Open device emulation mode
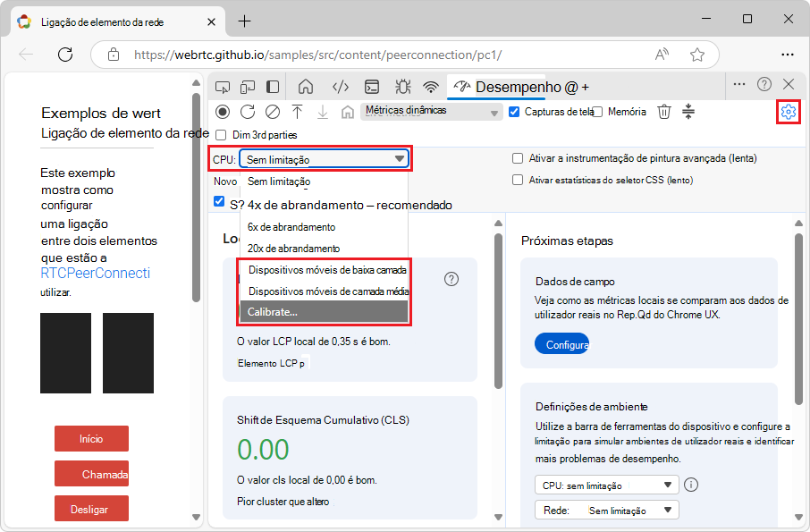This screenshot has width=810, height=532. [x=248, y=87]
